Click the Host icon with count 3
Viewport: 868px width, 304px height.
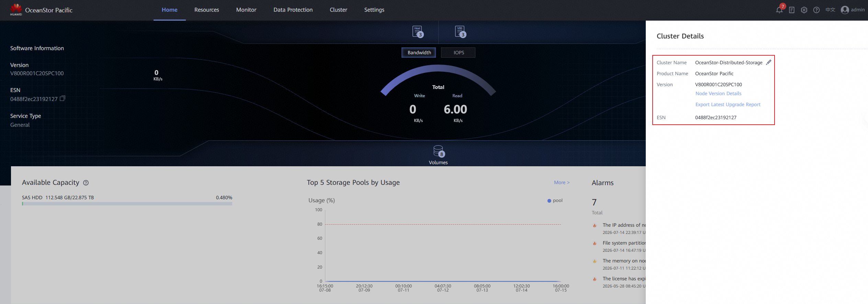tap(418, 32)
